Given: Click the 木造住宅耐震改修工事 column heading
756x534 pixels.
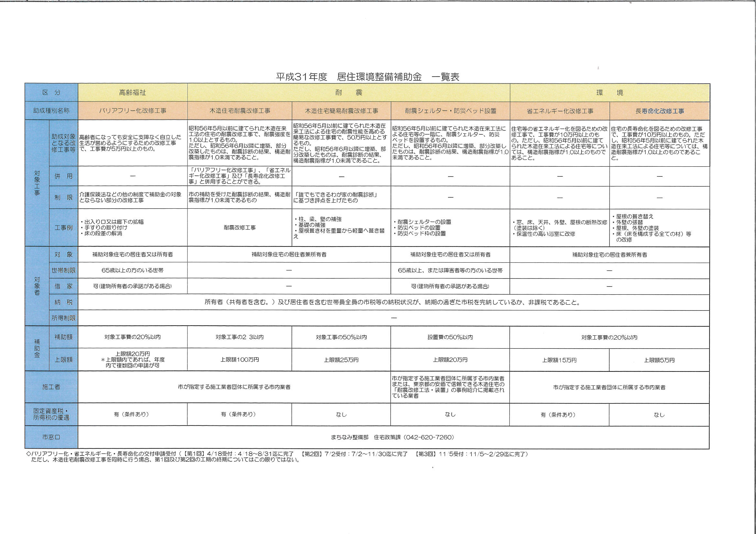Looking at the screenshot, I should pyautogui.click(x=240, y=111).
